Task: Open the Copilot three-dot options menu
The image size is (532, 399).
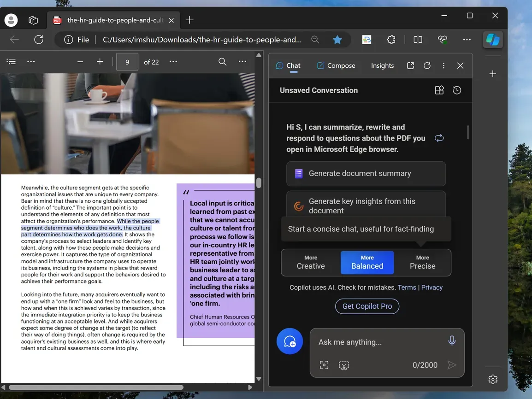Action: point(443,65)
